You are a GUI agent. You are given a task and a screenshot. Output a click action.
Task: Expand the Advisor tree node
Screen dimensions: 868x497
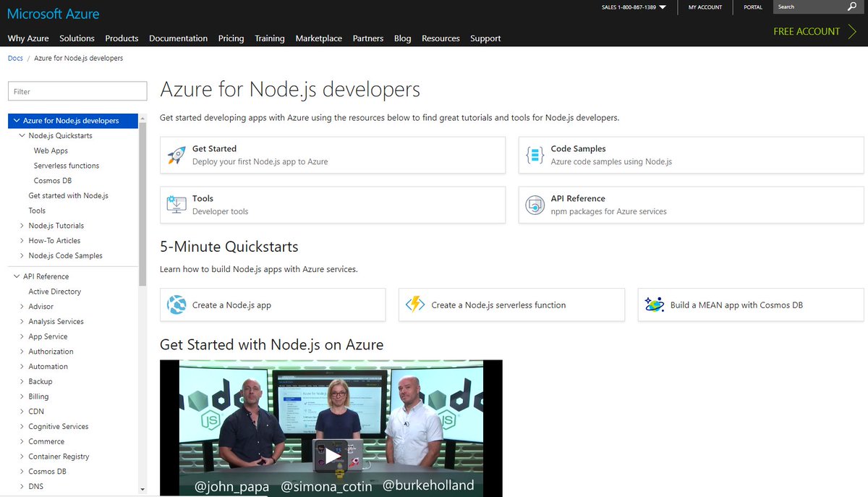pyautogui.click(x=22, y=307)
